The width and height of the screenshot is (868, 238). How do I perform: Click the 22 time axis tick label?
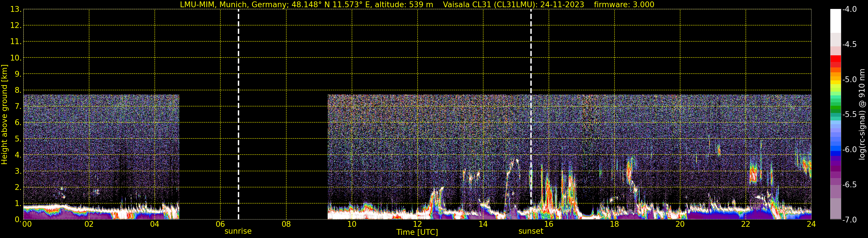click(746, 224)
